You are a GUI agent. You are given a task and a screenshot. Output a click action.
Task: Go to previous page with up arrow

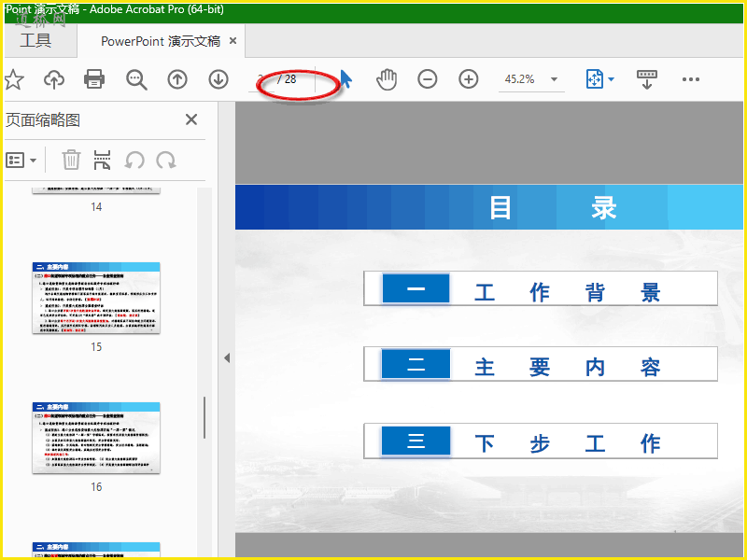click(x=177, y=79)
